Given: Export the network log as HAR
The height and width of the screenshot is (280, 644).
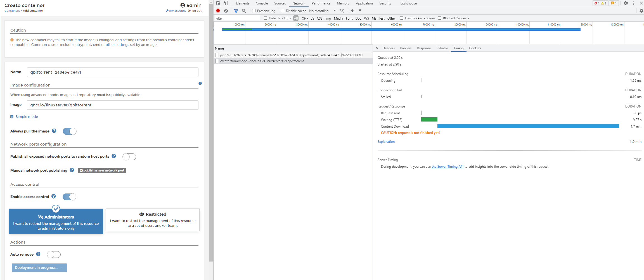Looking at the screenshot, I should coord(360,11).
